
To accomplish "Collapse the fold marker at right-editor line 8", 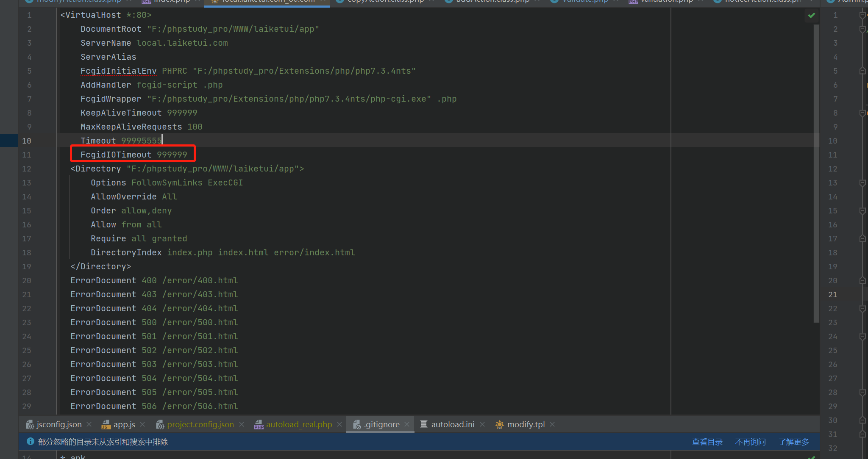I will [862, 113].
